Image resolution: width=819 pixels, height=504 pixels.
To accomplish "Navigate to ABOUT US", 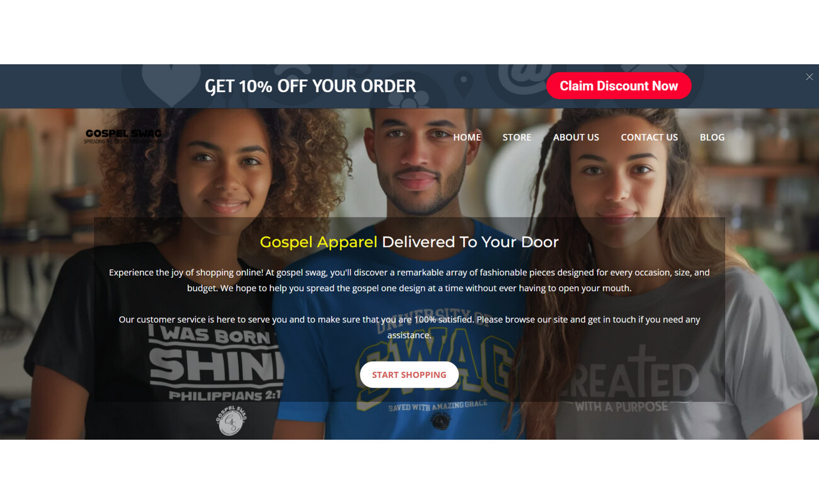I will coord(576,137).
